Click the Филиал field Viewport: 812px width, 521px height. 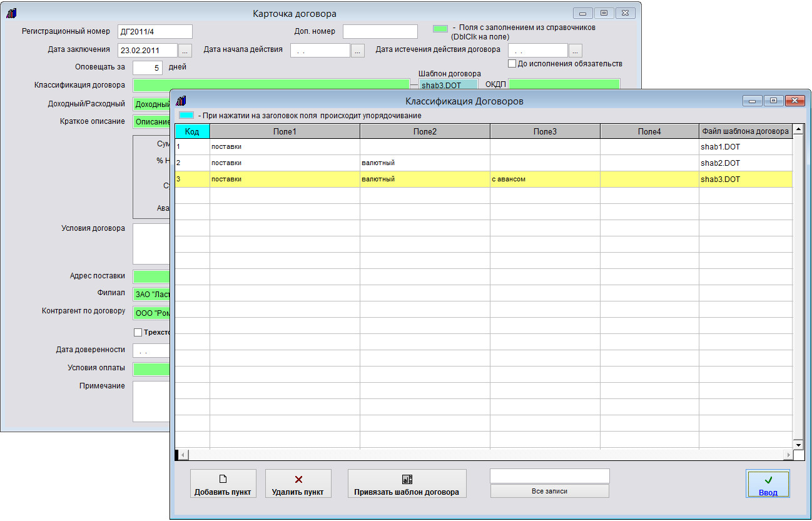click(151, 294)
